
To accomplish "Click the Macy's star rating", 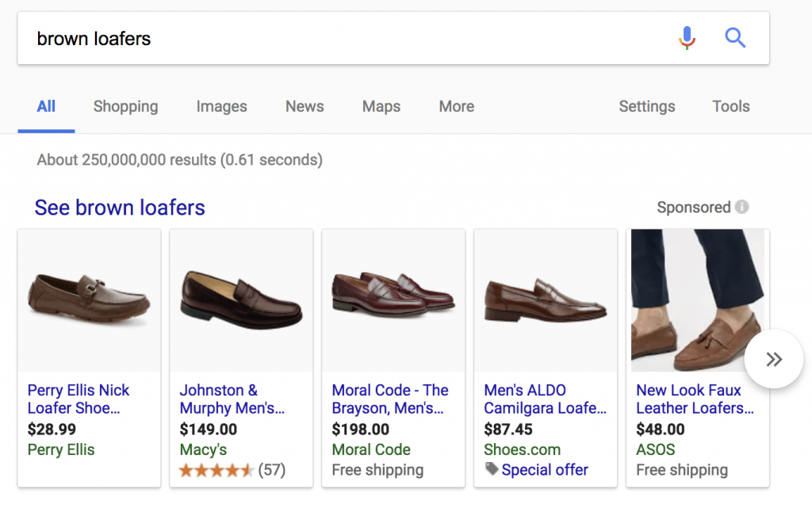I will pyautogui.click(x=216, y=471).
